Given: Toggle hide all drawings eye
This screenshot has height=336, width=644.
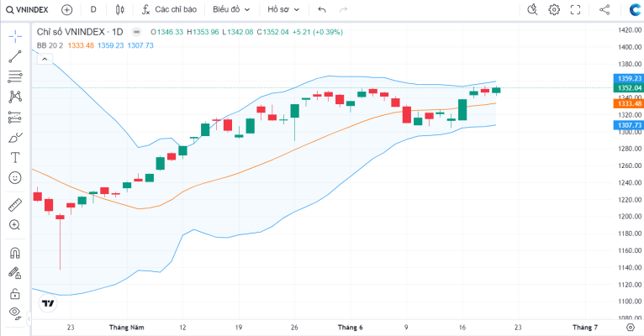Looking at the screenshot, I should (x=15, y=313).
